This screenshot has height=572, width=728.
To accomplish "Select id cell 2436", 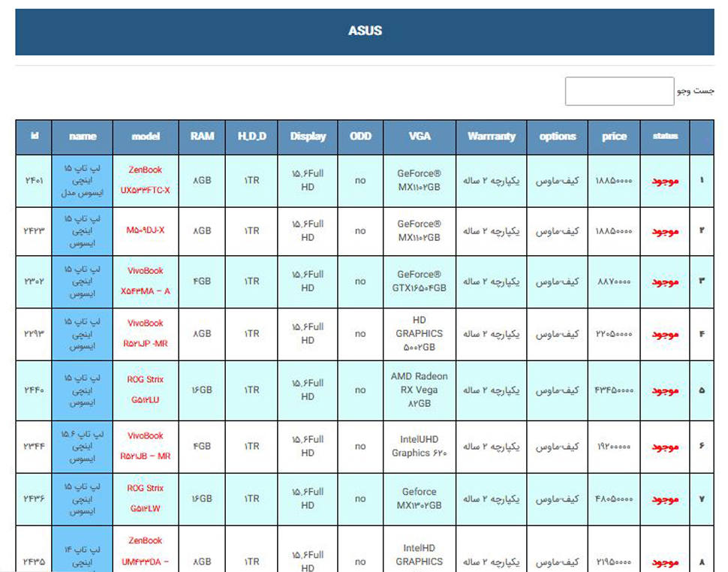I will coord(34,499).
